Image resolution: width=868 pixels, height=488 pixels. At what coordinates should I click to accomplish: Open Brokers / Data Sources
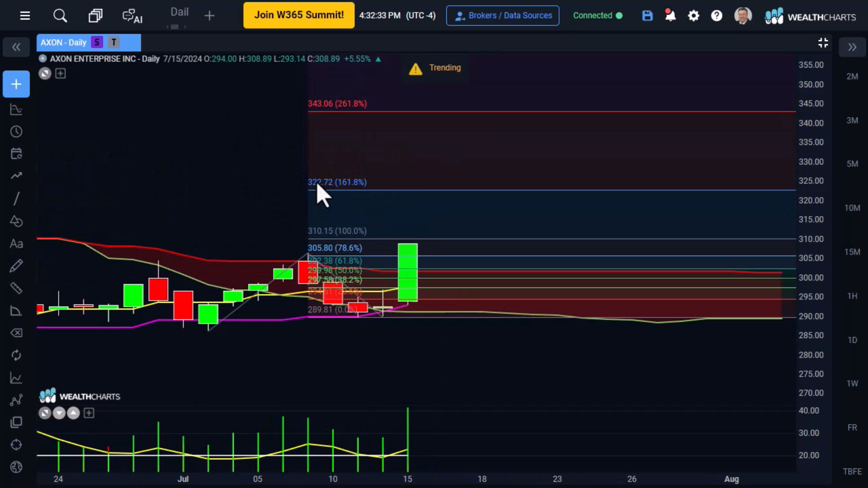click(503, 15)
